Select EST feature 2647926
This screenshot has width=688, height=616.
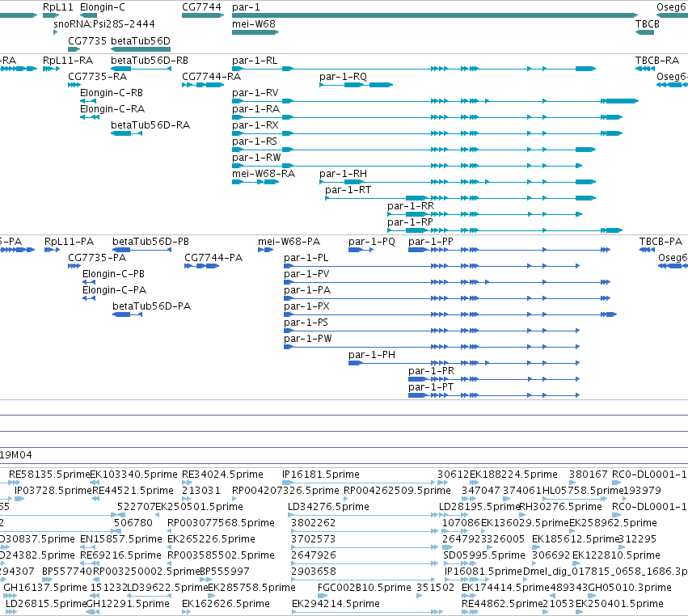click(x=365, y=563)
